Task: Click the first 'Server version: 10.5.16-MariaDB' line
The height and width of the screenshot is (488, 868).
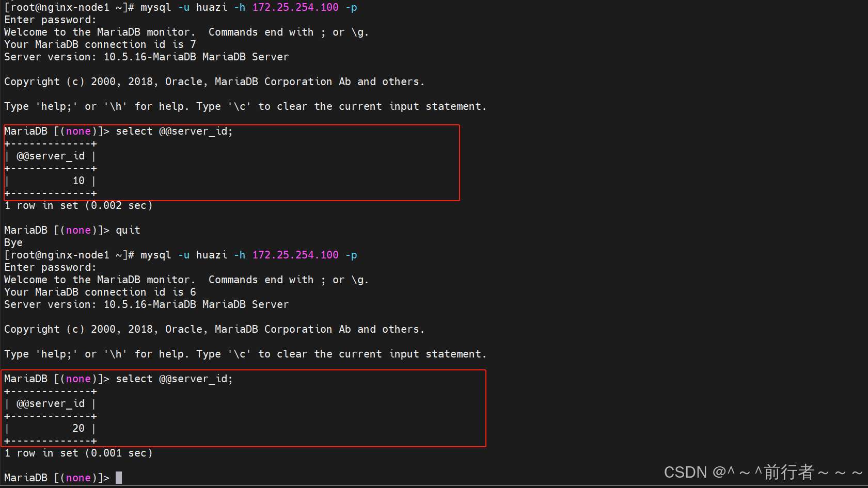Action: point(147,57)
